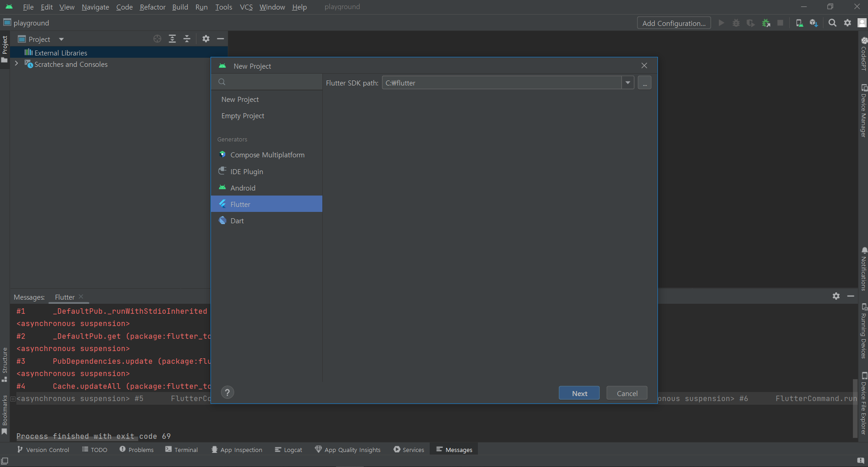The height and width of the screenshot is (467, 868).
Task: Select Empty Project option
Action: click(x=266, y=116)
